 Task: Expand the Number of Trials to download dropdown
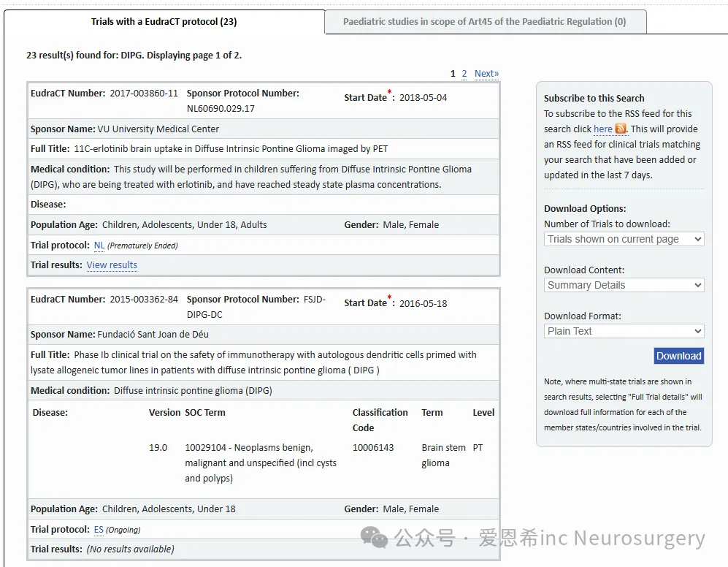pyautogui.click(x=624, y=239)
